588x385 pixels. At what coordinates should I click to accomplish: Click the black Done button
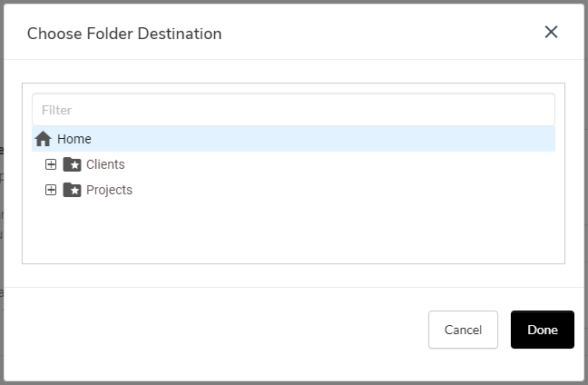coord(543,330)
